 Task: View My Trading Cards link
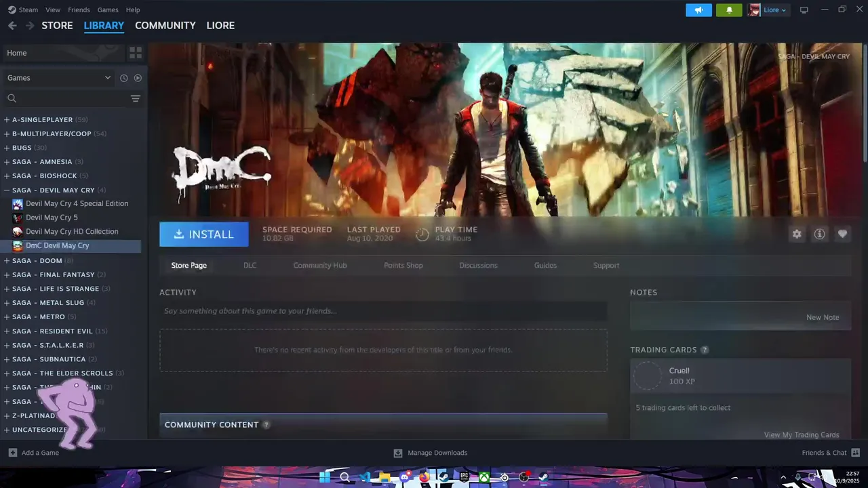(x=802, y=435)
